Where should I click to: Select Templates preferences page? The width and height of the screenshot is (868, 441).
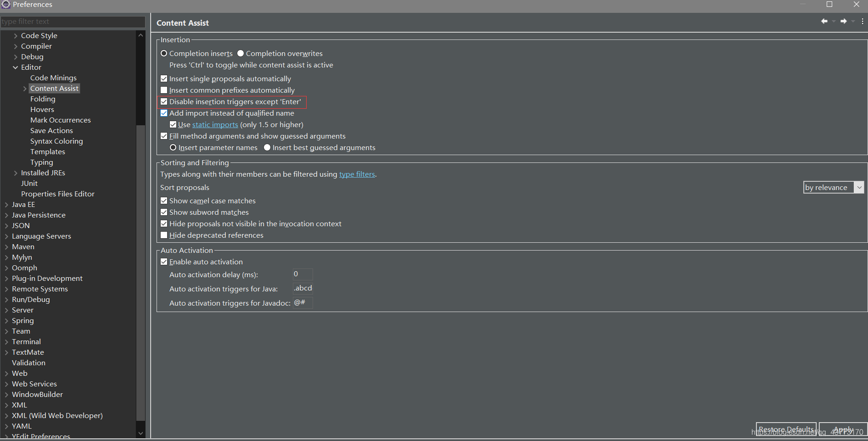(x=48, y=151)
